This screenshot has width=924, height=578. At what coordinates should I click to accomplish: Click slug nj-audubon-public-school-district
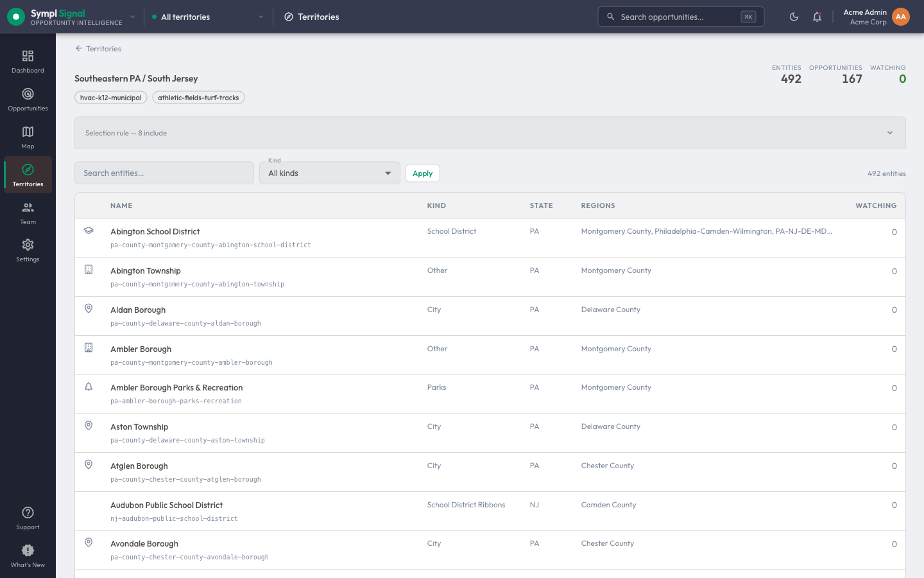click(174, 518)
